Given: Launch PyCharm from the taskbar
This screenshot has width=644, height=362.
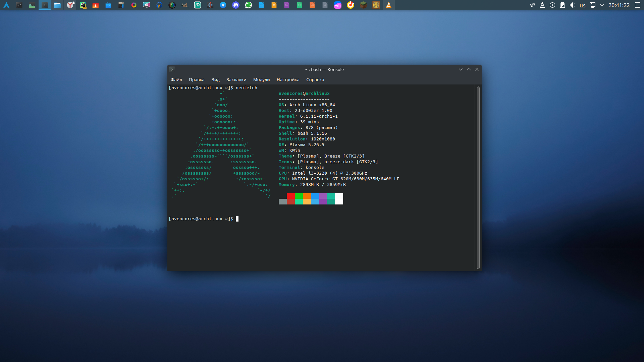Looking at the screenshot, I should point(83,5).
